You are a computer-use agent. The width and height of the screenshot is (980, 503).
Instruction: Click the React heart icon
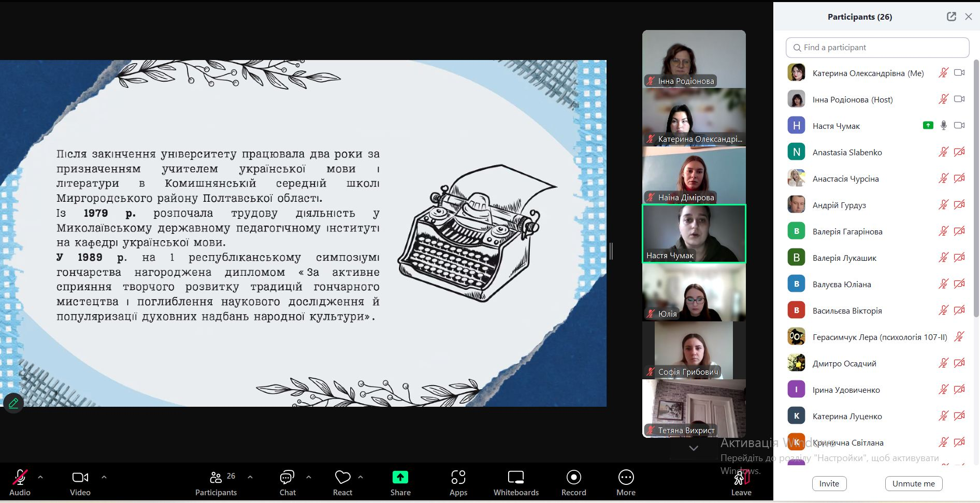coord(342,477)
